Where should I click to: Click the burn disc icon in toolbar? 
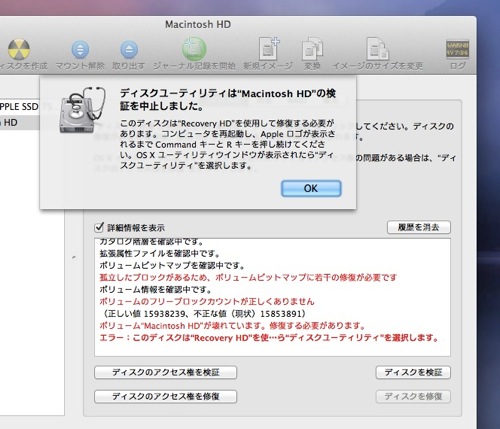click(19, 49)
